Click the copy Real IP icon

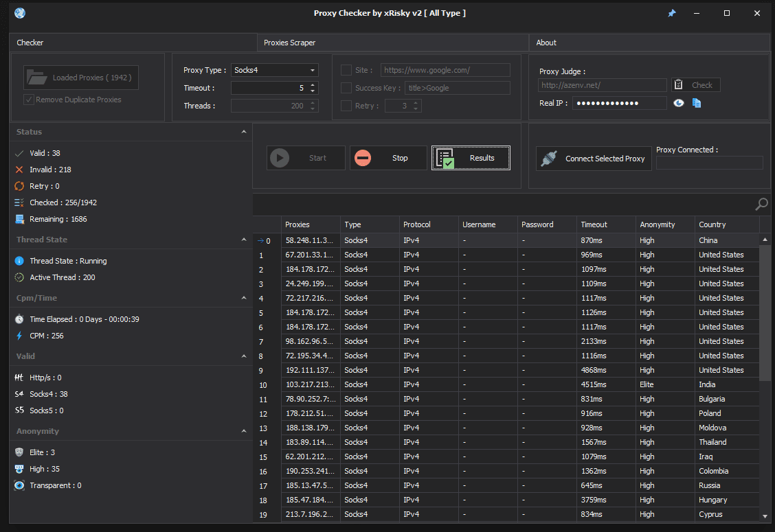point(697,103)
